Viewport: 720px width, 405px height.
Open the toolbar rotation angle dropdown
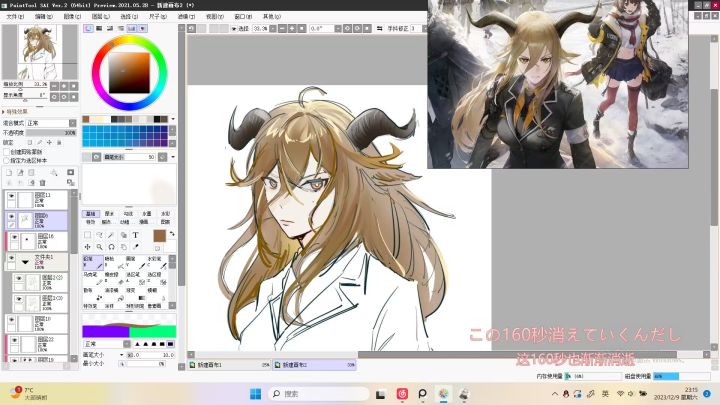click(338, 28)
